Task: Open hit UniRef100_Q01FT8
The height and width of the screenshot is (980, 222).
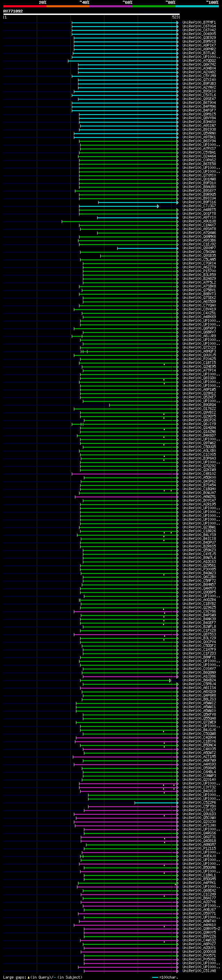Action: (x=199, y=214)
